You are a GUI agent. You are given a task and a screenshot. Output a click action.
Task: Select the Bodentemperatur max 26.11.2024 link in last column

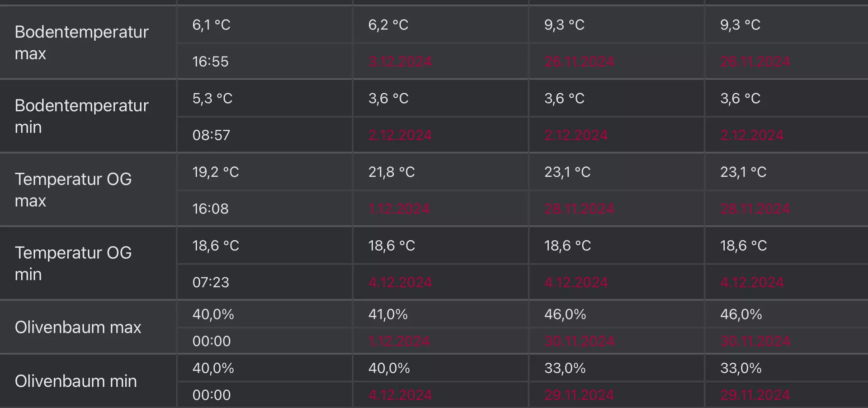[x=755, y=62]
